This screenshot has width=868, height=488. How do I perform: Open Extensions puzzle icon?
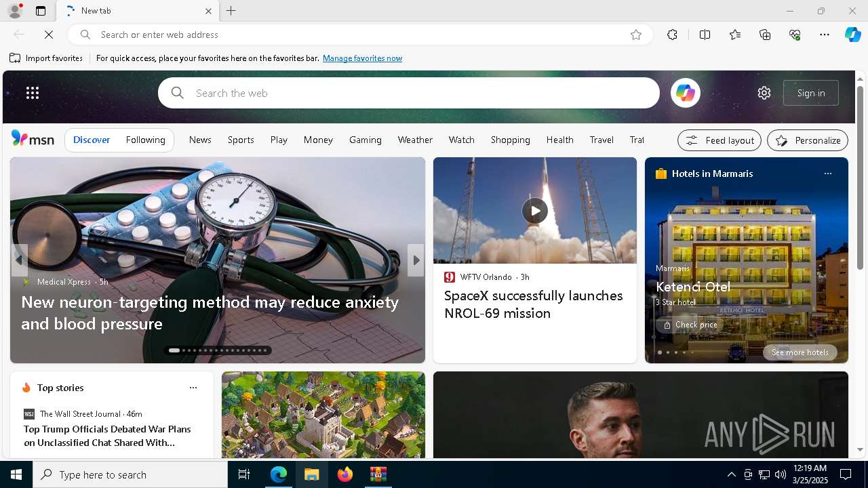672,35
